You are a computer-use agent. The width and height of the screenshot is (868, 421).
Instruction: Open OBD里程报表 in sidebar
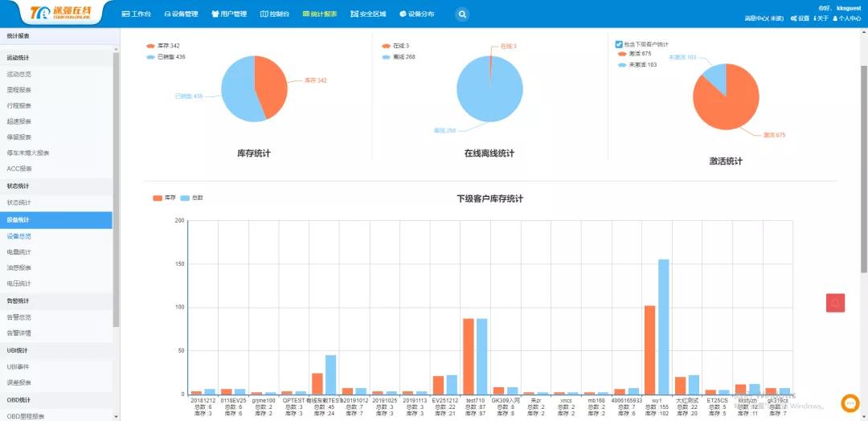coord(26,416)
